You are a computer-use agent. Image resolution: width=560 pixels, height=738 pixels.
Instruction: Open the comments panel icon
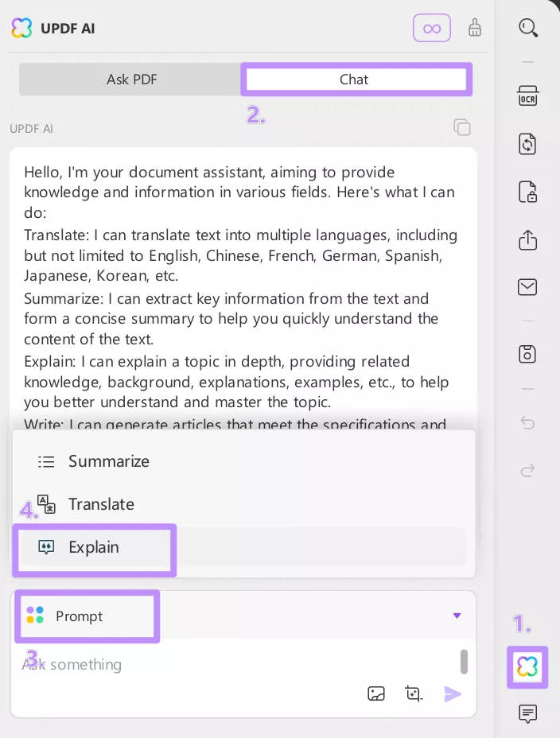527,713
